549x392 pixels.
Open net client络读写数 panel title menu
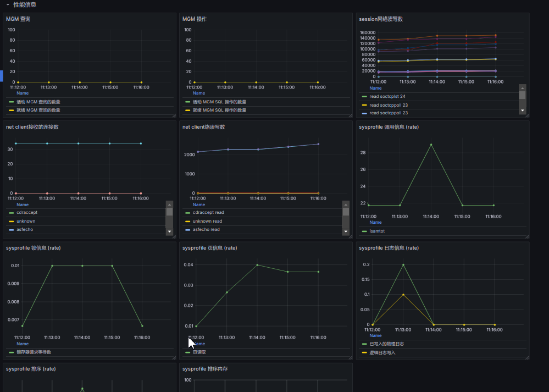pyautogui.click(x=203, y=127)
